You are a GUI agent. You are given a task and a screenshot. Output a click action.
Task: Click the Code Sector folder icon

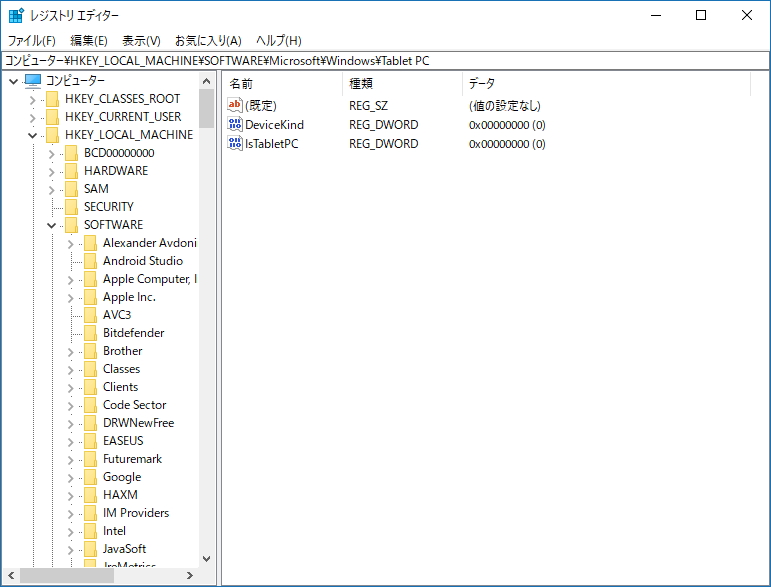(x=90, y=405)
